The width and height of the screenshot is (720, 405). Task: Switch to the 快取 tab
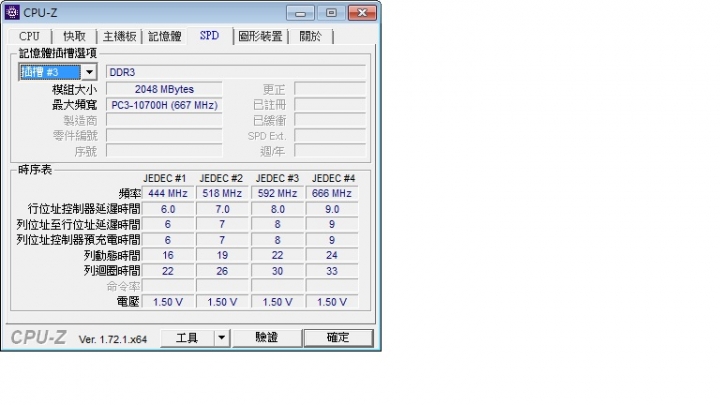click(74, 36)
